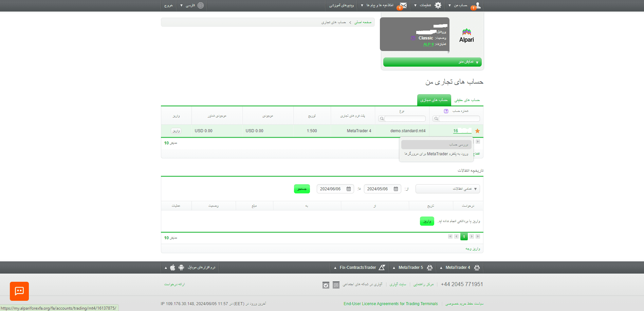Screen dimensions: 644x311
Task: Click the MetaTrader 5 footer icon
Action: pyautogui.click(x=430, y=267)
